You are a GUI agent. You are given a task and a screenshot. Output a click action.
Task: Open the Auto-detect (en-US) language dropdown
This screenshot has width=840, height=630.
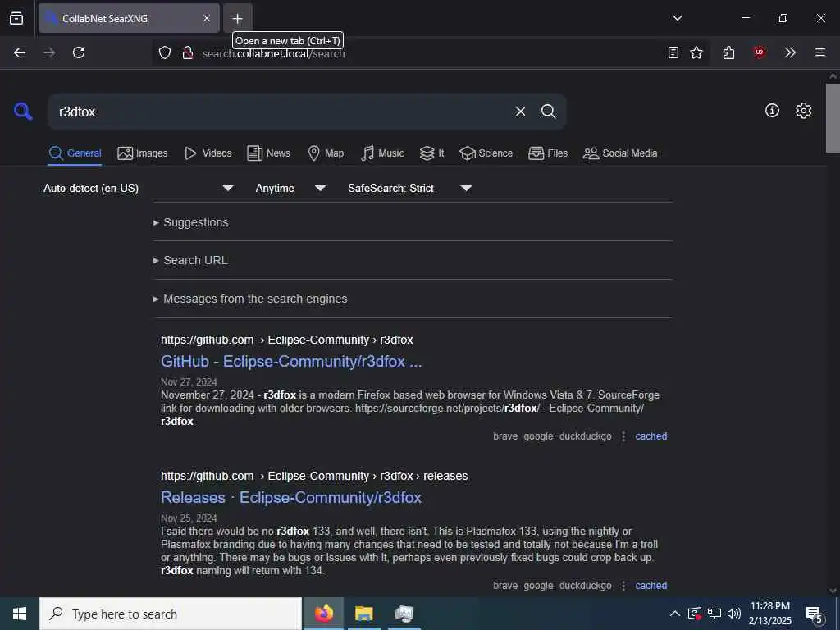point(138,188)
